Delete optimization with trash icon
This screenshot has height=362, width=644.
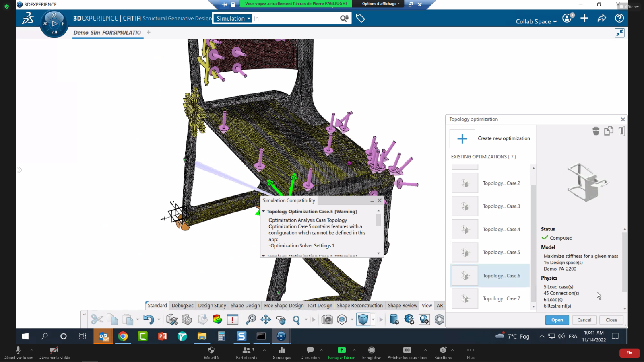tap(596, 131)
